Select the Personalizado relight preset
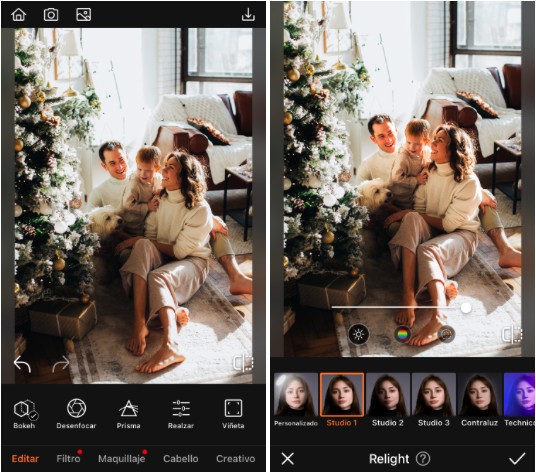The width and height of the screenshot is (536, 473). tap(296, 400)
